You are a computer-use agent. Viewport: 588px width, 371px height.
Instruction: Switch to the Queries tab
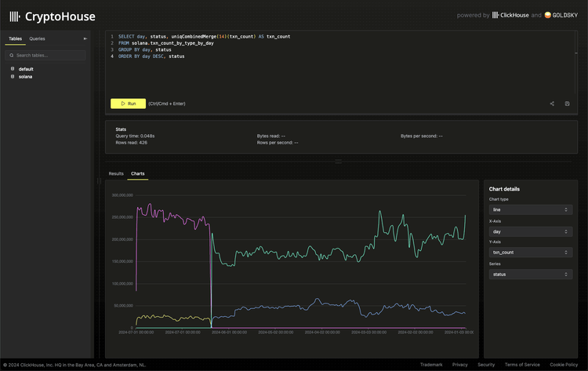point(37,38)
